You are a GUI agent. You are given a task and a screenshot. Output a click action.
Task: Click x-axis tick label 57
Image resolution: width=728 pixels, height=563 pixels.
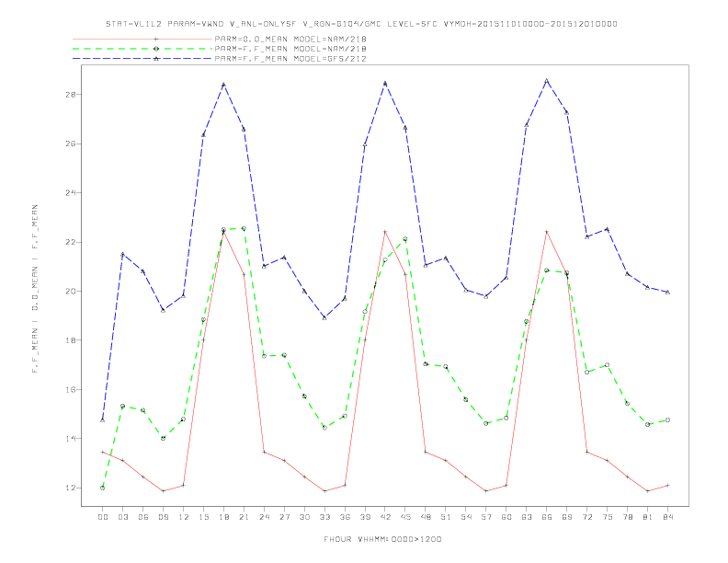pyautogui.click(x=486, y=517)
